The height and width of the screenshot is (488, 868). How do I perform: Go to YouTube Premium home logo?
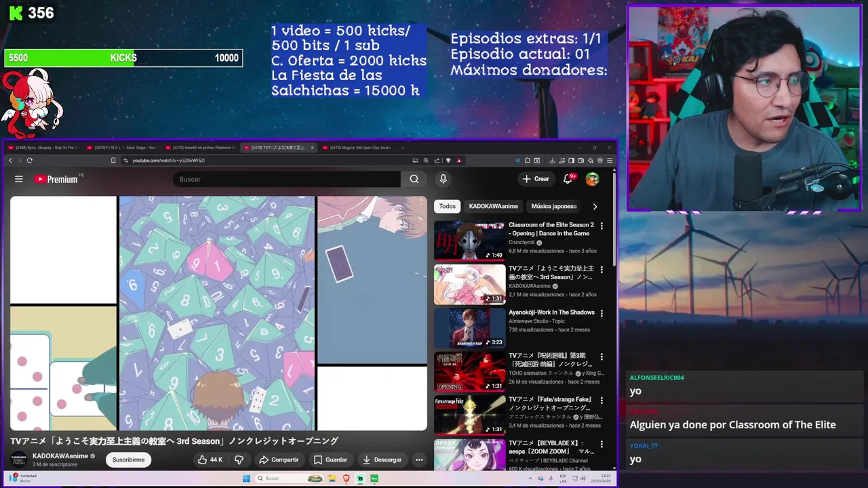(56, 179)
